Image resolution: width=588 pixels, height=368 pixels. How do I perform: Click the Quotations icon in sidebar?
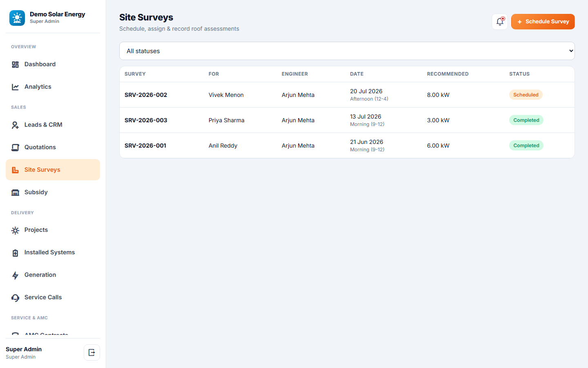[15, 148]
